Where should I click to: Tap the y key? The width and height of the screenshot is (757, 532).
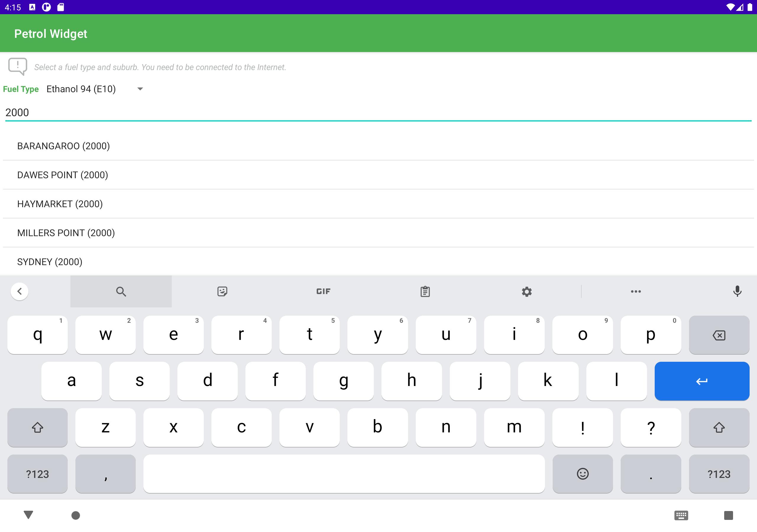tap(378, 335)
